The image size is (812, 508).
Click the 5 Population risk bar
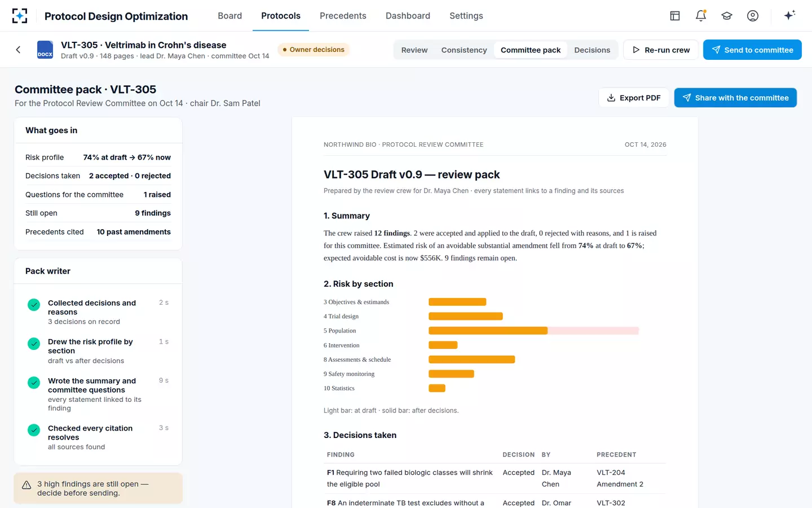coord(533,331)
